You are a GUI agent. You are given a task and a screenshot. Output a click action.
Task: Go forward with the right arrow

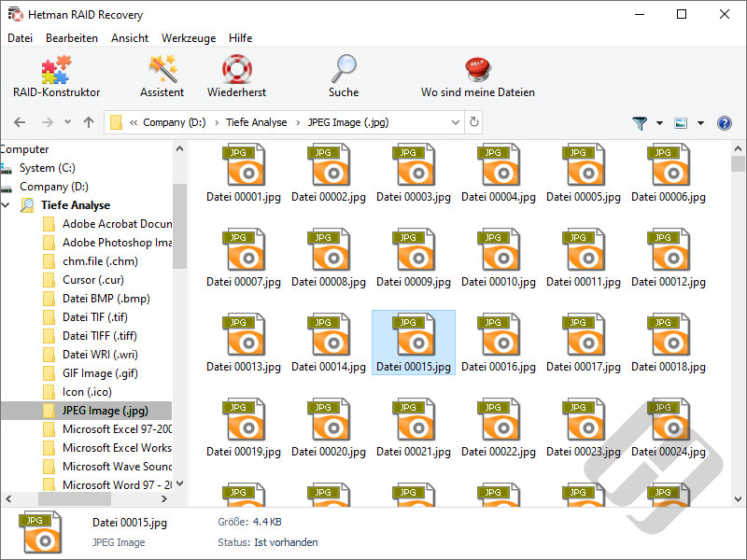48,122
